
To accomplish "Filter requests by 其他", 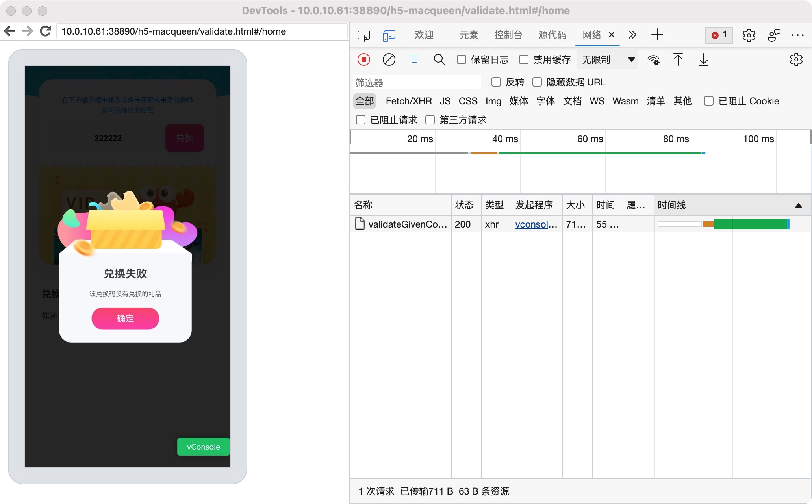I will (x=682, y=101).
